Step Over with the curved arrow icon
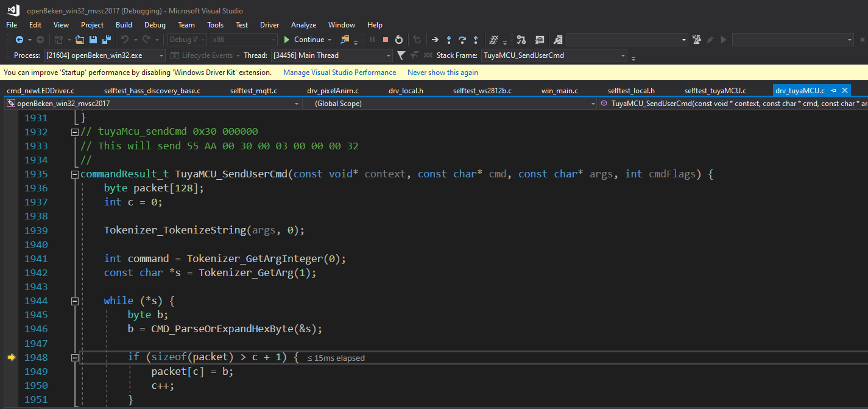The height and width of the screenshot is (409, 868). 462,40
